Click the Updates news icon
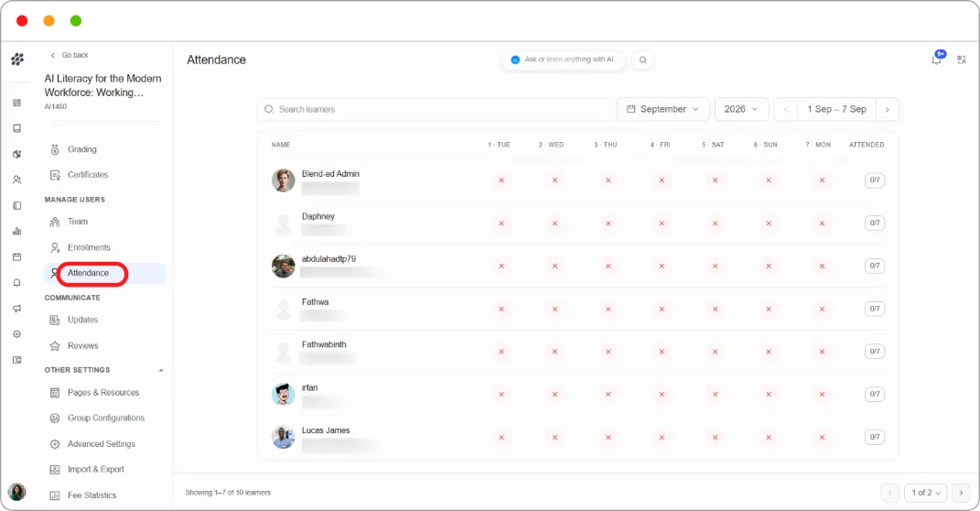Viewport: 980px width, 511px height. tap(55, 320)
